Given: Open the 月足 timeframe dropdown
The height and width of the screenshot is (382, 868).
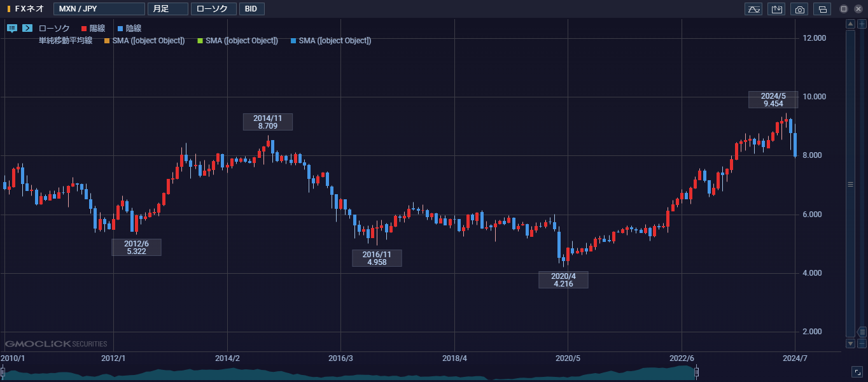Looking at the screenshot, I should pyautogui.click(x=167, y=9).
